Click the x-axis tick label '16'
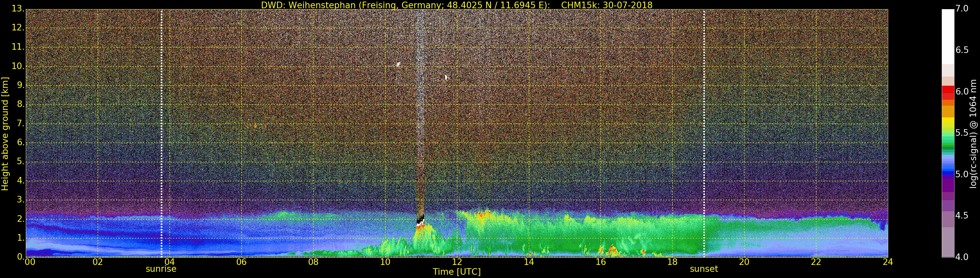 pos(601,262)
